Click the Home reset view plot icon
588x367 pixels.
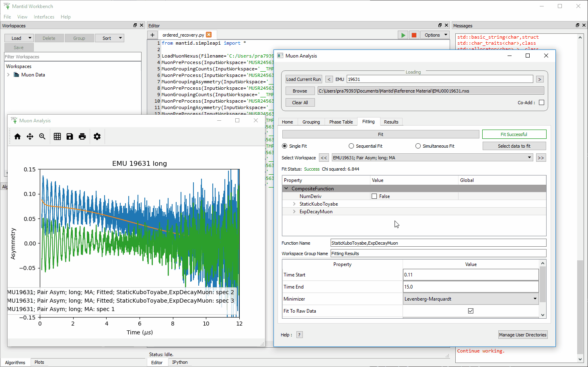coord(17,137)
